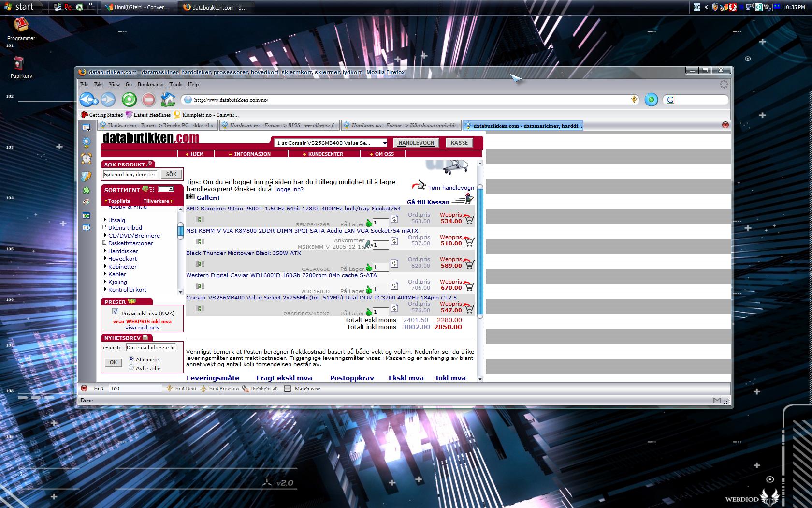Open Programmer desktop folder icon

pos(21,25)
